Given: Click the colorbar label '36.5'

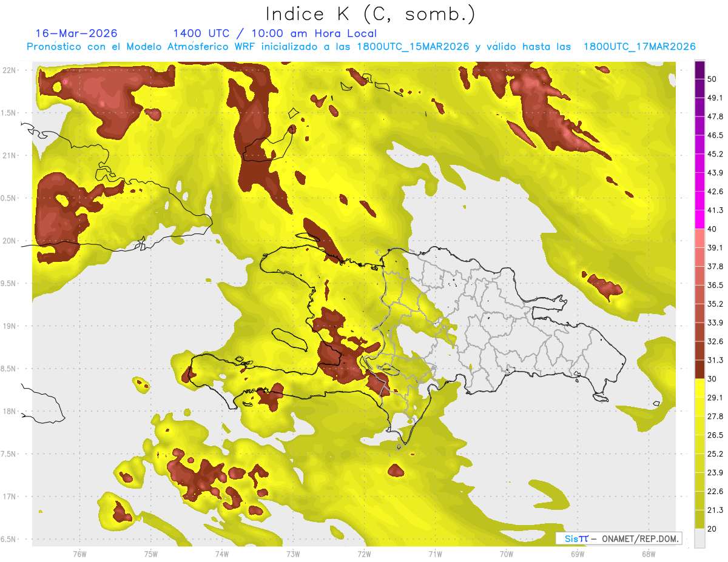Looking at the screenshot, I should 715,285.
